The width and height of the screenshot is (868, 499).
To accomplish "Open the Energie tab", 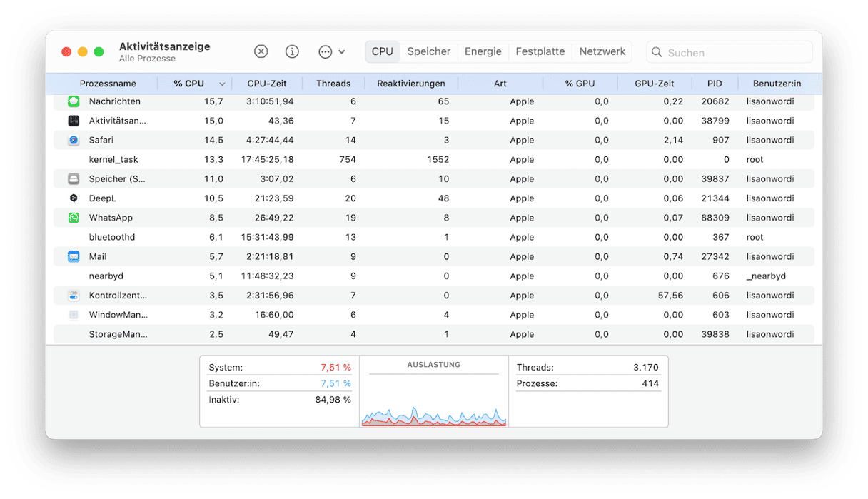I will (x=483, y=51).
